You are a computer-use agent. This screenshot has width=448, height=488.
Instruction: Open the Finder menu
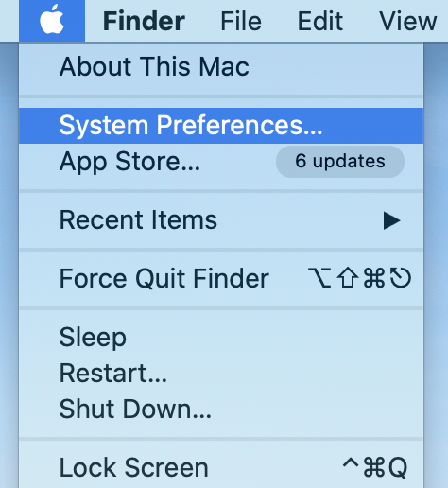[144, 21]
